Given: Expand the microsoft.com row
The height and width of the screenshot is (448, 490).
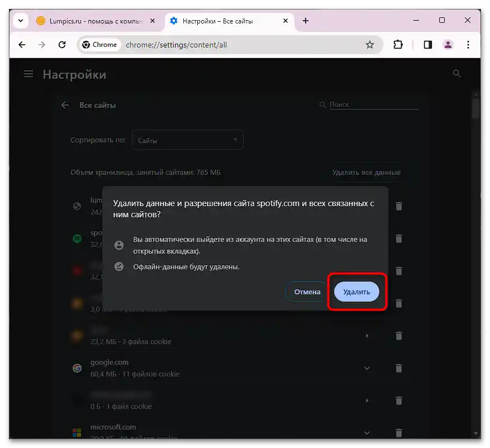Looking at the screenshot, I should [x=367, y=432].
